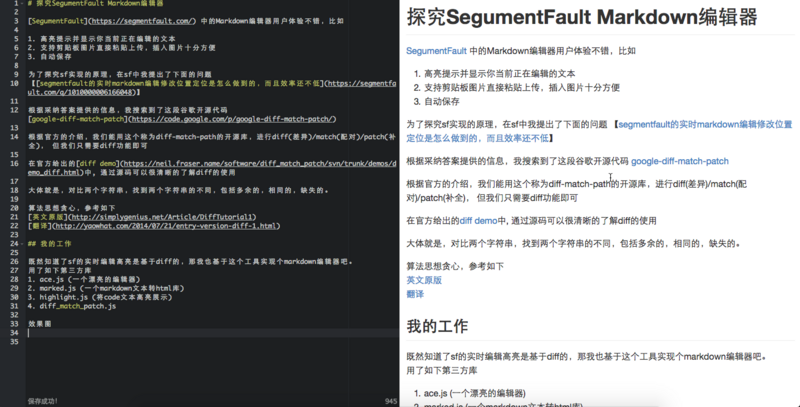Click editor line '2. marked.js (一个markdown文本转html库)'
The image size is (800, 407).
[x=106, y=288]
